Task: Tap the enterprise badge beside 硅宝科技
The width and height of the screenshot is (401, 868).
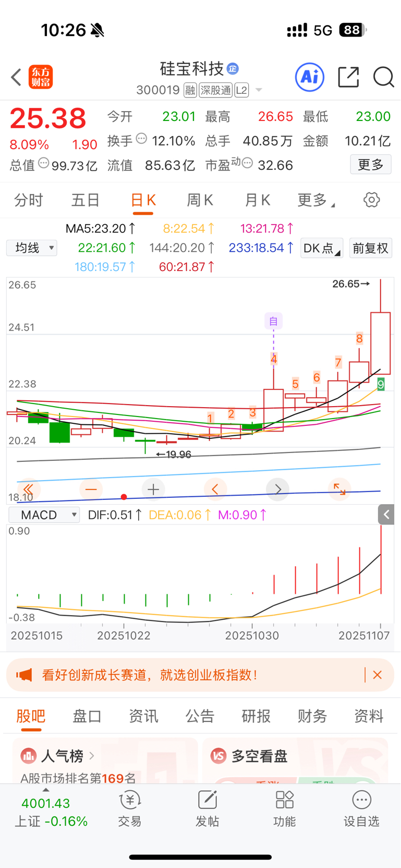Action: pyautogui.click(x=233, y=68)
